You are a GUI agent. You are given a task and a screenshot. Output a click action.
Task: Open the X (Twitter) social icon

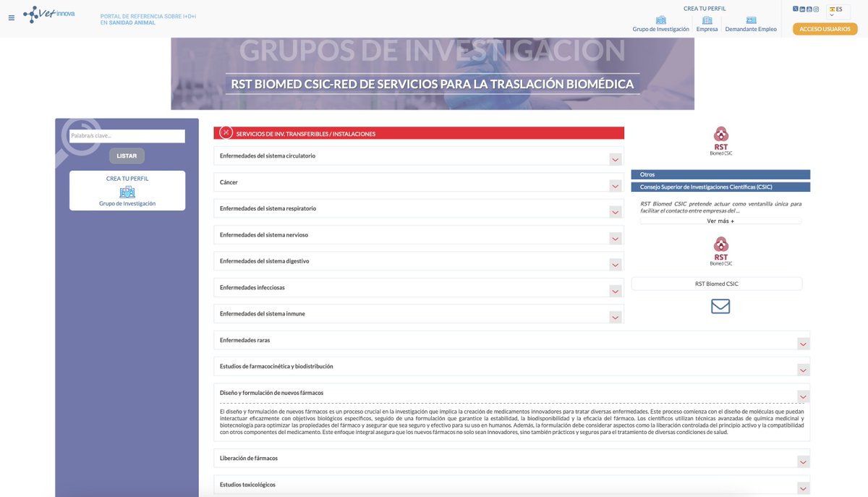[796, 9]
